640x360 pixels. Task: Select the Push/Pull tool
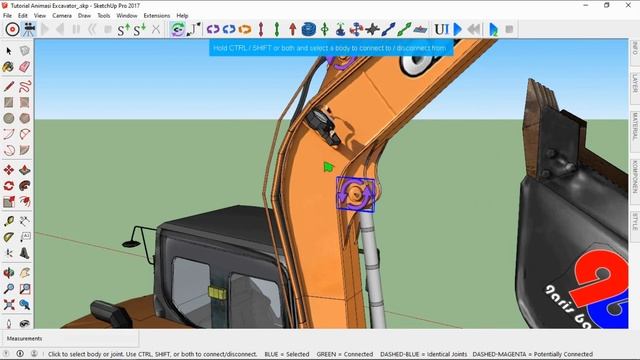(24, 170)
